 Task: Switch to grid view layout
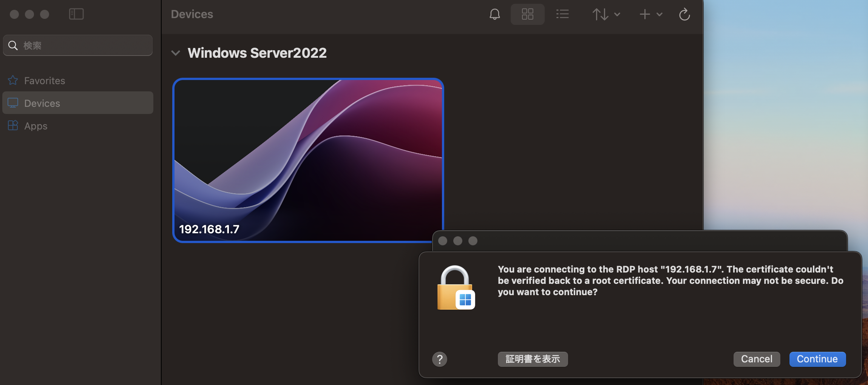[527, 14]
